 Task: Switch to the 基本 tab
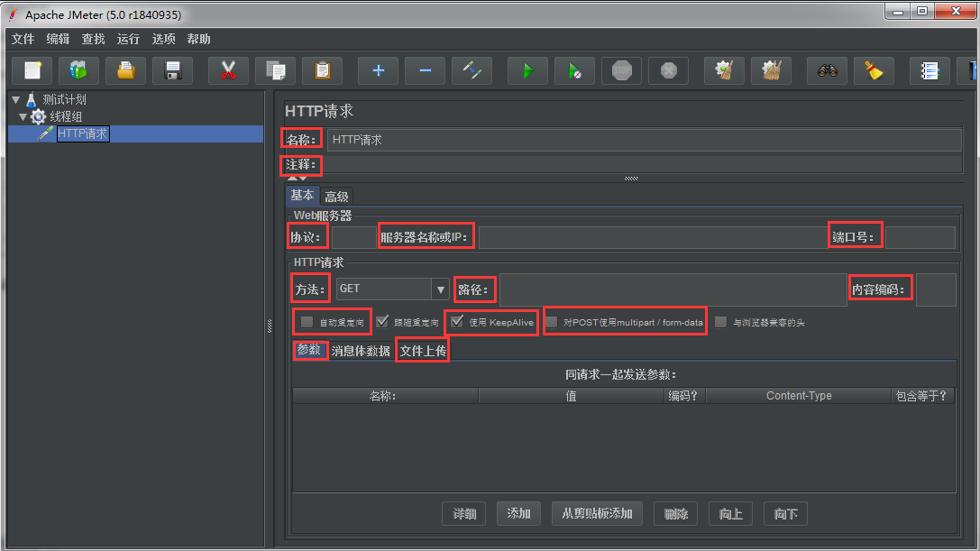(303, 195)
